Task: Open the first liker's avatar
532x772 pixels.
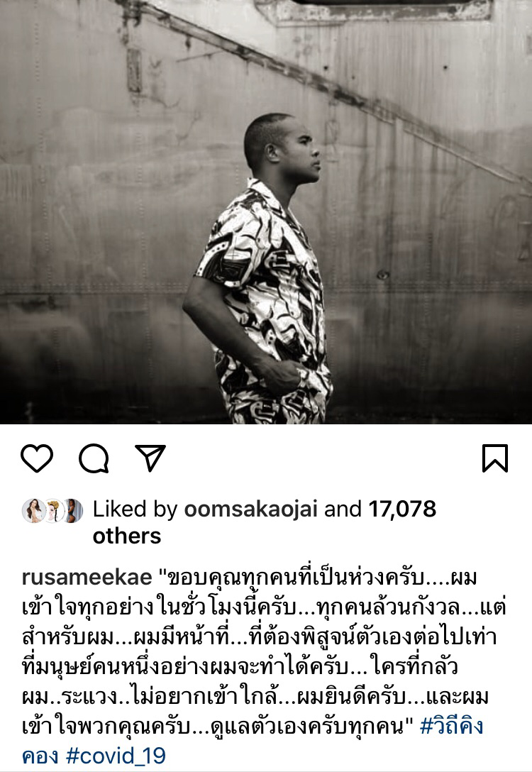Action: coord(34,510)
